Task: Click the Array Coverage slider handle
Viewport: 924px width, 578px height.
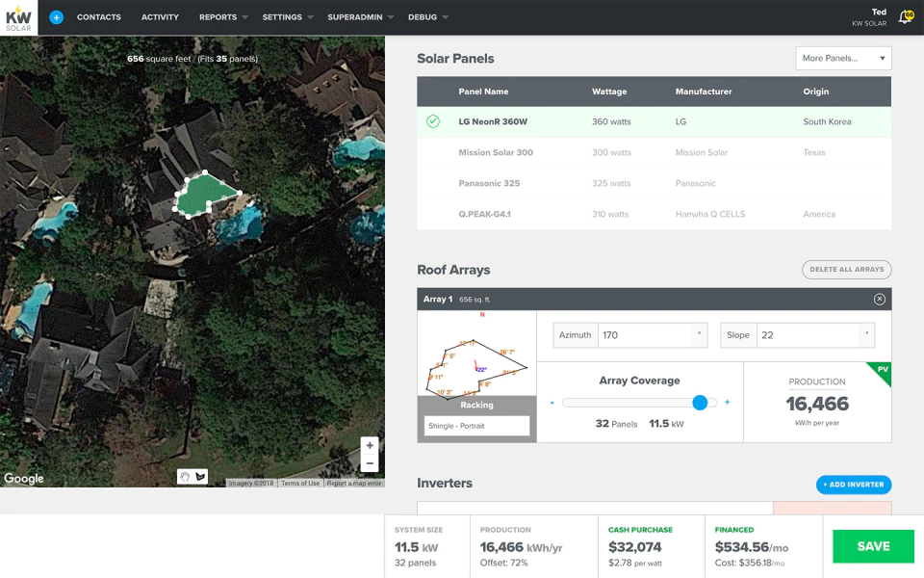Action: pyautogui.click(x=700, y=403)
